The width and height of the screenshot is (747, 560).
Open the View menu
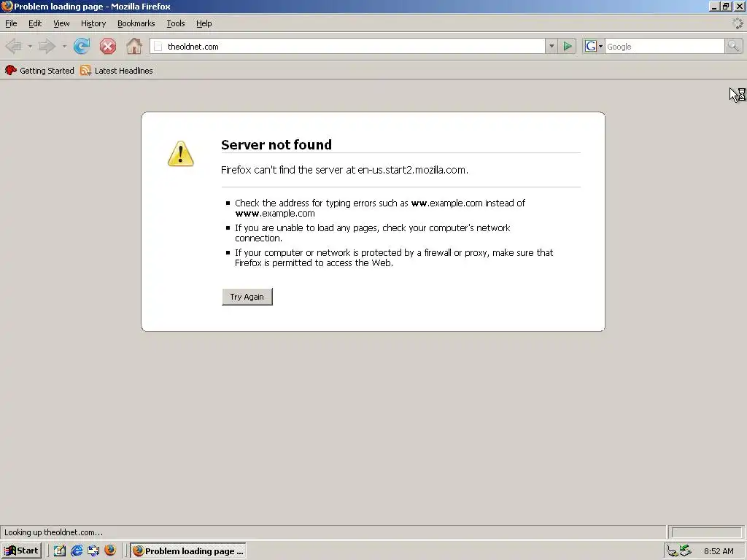coord(61,23)
